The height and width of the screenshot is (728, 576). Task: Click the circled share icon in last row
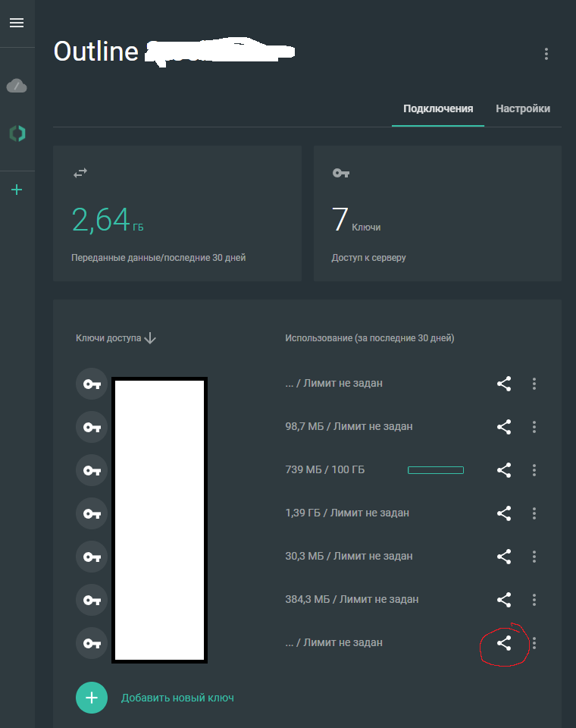point(504,643)
